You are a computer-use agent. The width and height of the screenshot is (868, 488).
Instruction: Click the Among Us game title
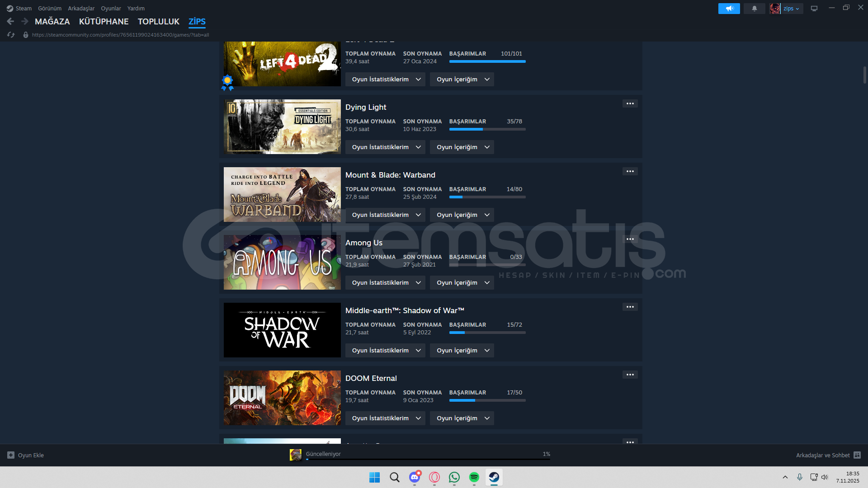point(363,243)
